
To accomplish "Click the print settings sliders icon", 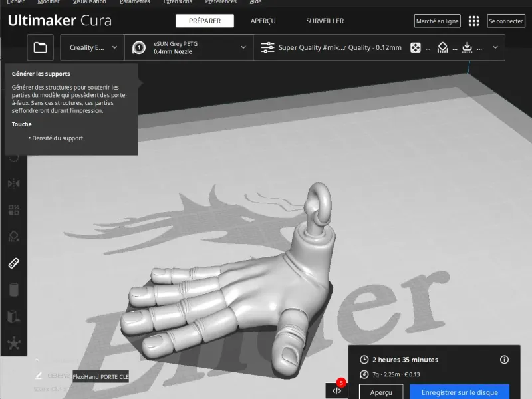I will [x=268, y=47].
